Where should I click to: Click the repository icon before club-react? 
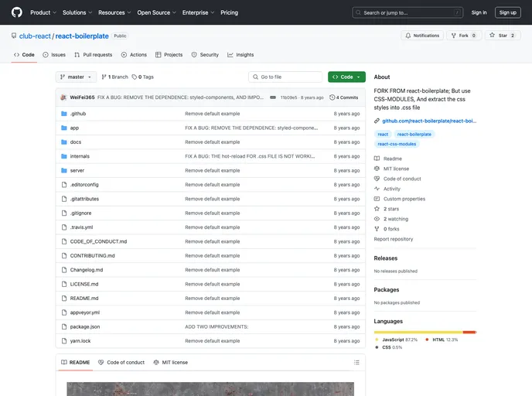tap(14, 36)
